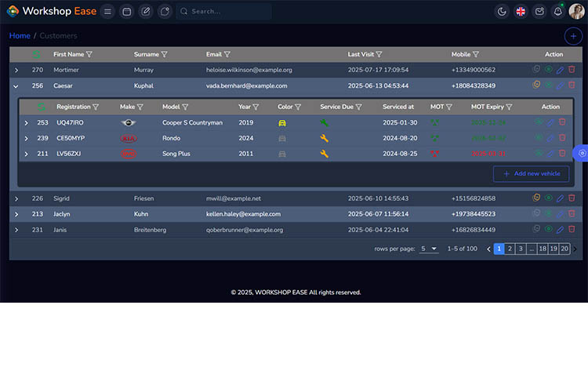The image size is (588, 367).
Task: Go to the Home breadcrumb link
Action: click(x=20, y=35)
